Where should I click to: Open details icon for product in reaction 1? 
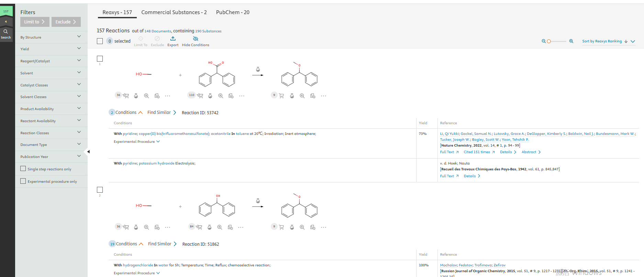(313, 96)
